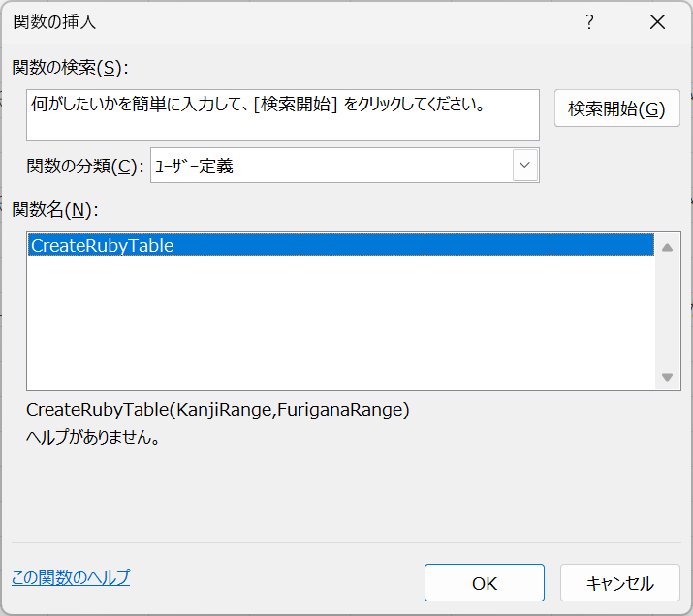Select CreateRubyTable in the function list
693x616 pixels.
(x=341, y=245)
